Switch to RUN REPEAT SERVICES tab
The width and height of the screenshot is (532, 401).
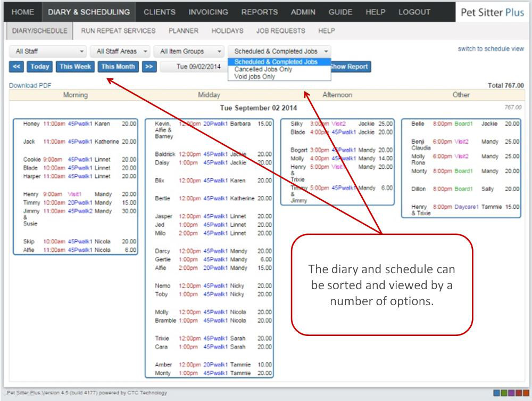point(118,30)
